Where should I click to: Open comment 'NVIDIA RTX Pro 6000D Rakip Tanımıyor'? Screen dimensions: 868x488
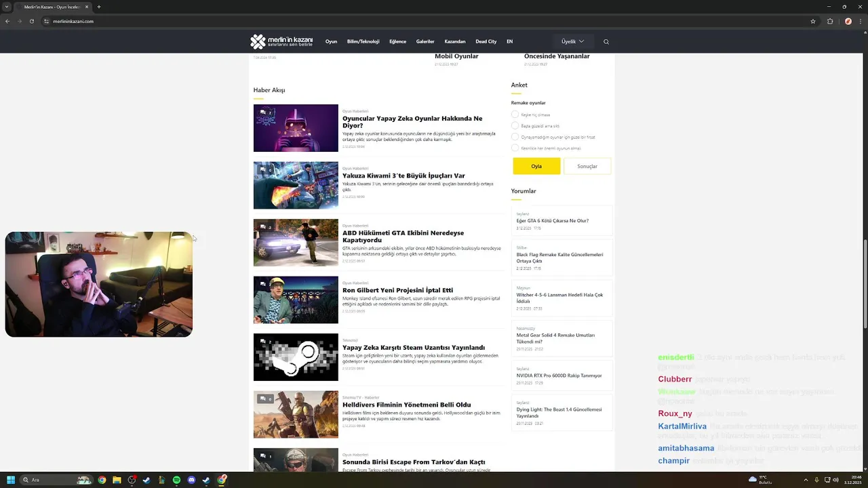click(559, 375)
